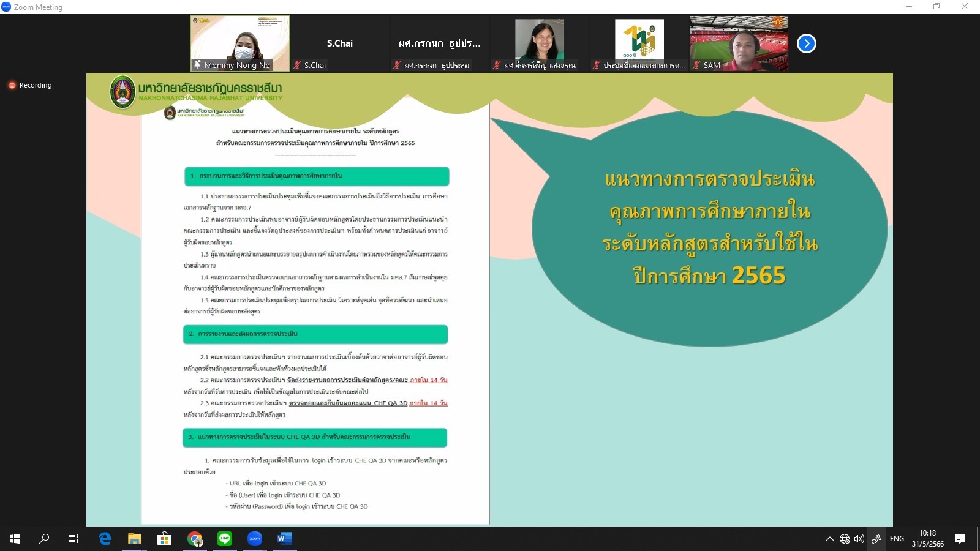This screenshot has width=980, height=551.
Task: Open File Explorer from the taskbar
Action: 135,539
